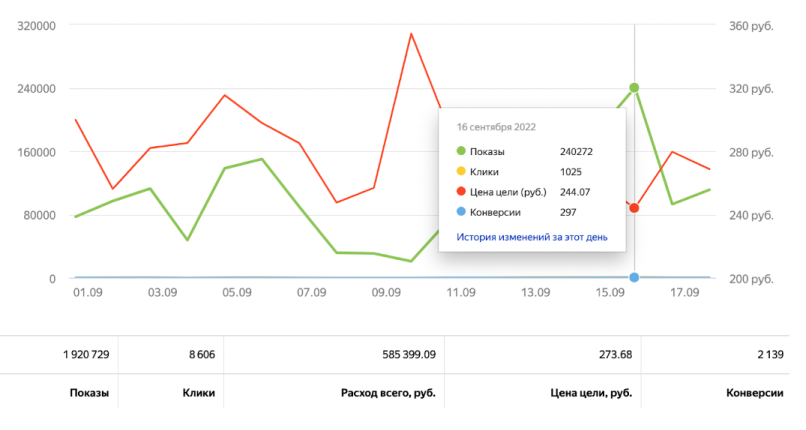Click the x-axis date label 11.09
Image resolution: width=806 pixels, height=430 pixels.
[x=461, y=292]
